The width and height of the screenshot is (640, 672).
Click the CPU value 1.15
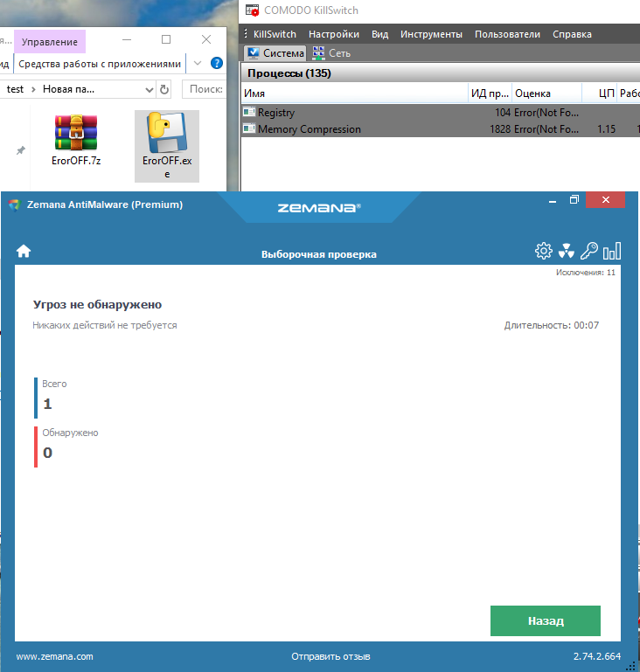[606, 129]
